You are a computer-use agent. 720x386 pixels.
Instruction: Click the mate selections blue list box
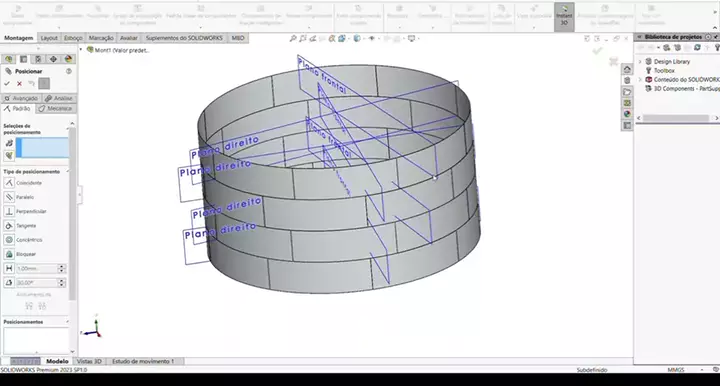(42, 148)
